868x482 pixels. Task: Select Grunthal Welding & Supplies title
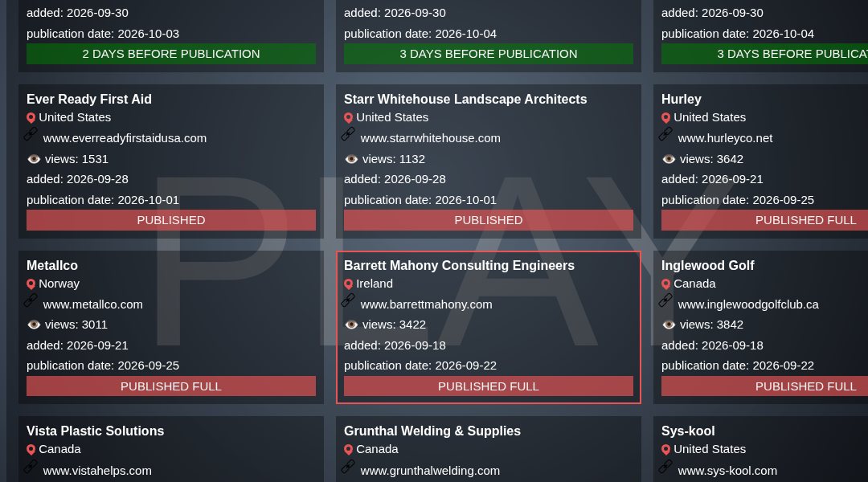pos(432,431)
